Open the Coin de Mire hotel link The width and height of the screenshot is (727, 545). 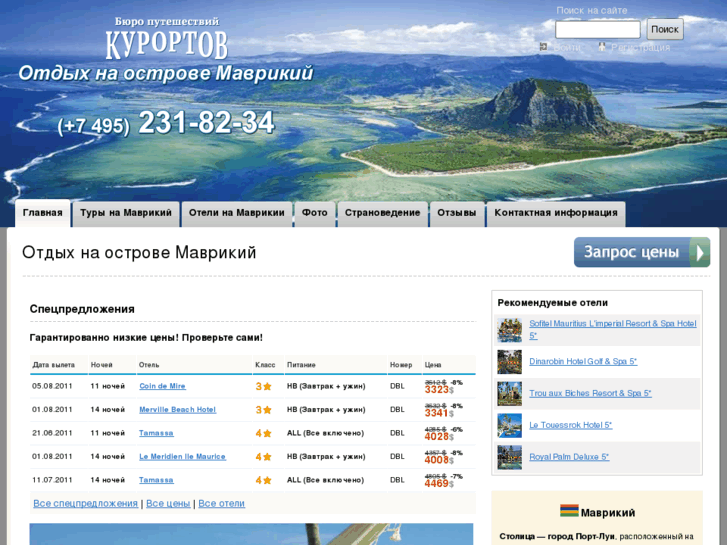(x=162, y=386)
